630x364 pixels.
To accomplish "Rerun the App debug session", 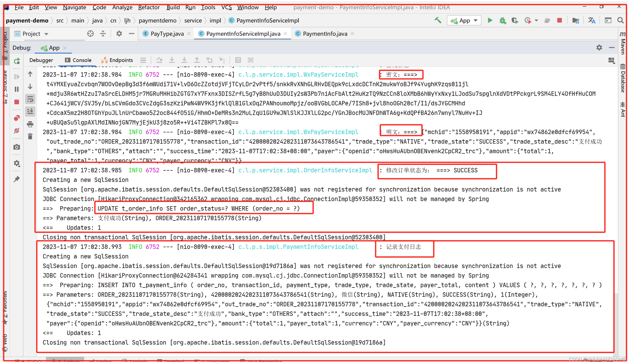I will click(17, 61).
